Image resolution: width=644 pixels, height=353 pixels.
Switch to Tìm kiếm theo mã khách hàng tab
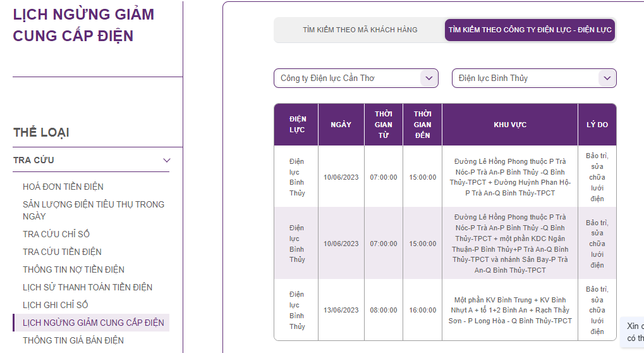[360, 30]
